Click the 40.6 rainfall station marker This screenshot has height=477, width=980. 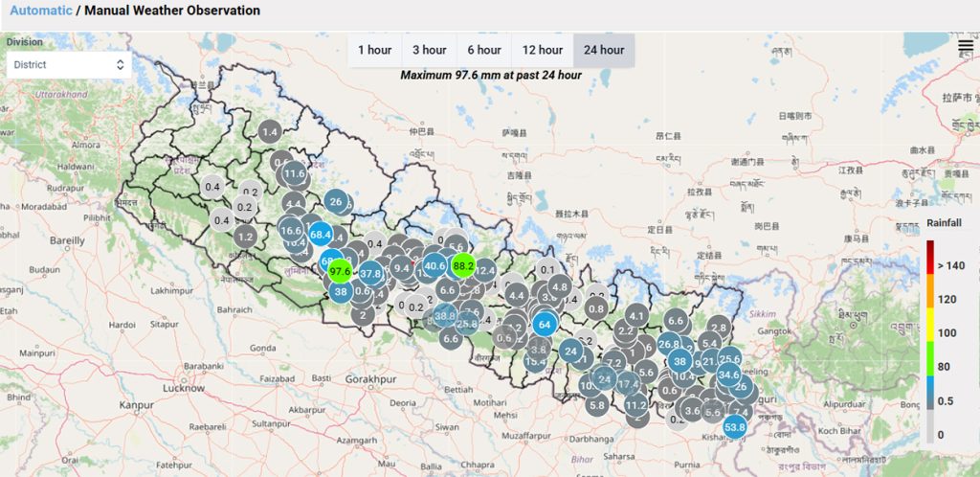coord(434,266)
